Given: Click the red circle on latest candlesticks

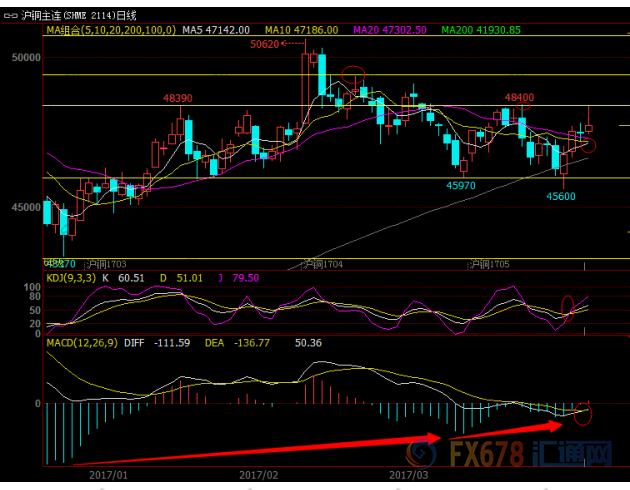Looking at the screenshot, I should click(x=585, y=146).
